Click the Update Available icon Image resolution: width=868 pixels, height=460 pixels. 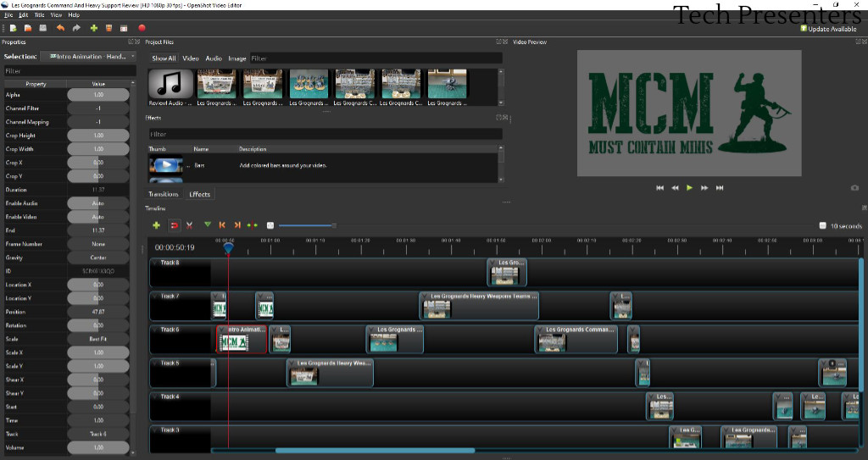804,28
